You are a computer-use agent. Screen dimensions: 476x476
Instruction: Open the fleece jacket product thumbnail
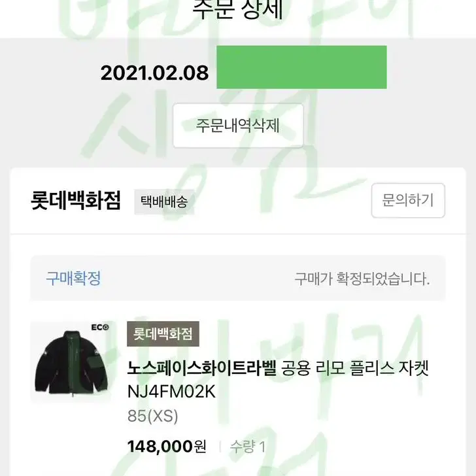(71, 362)
